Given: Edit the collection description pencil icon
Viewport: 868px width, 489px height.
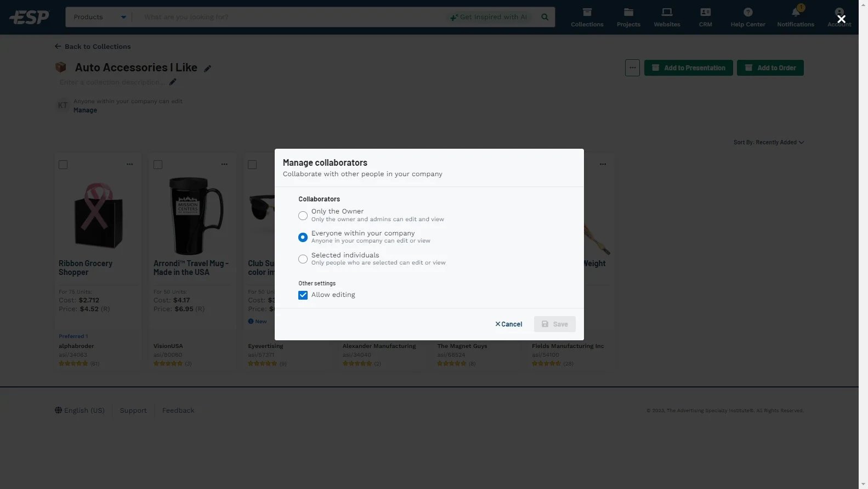Looking at the screenshot, I should point(173,82).
